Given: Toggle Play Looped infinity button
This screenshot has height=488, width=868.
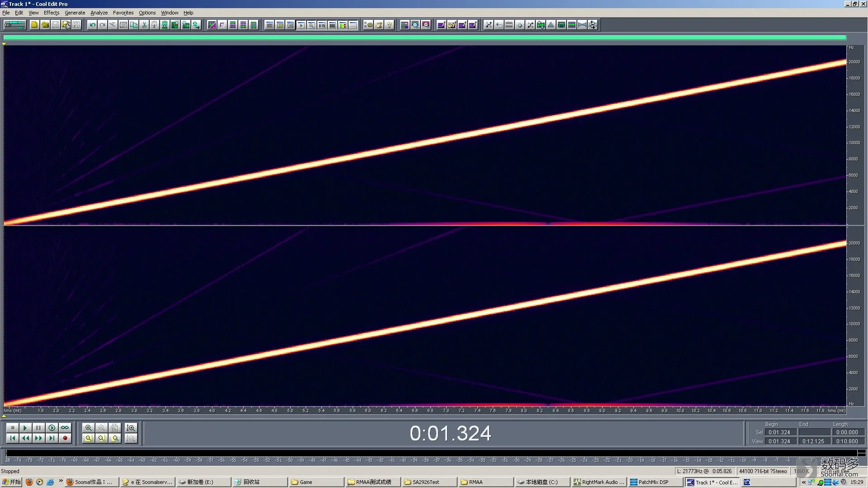Looking at the screenshot, I should coord(65,427).
